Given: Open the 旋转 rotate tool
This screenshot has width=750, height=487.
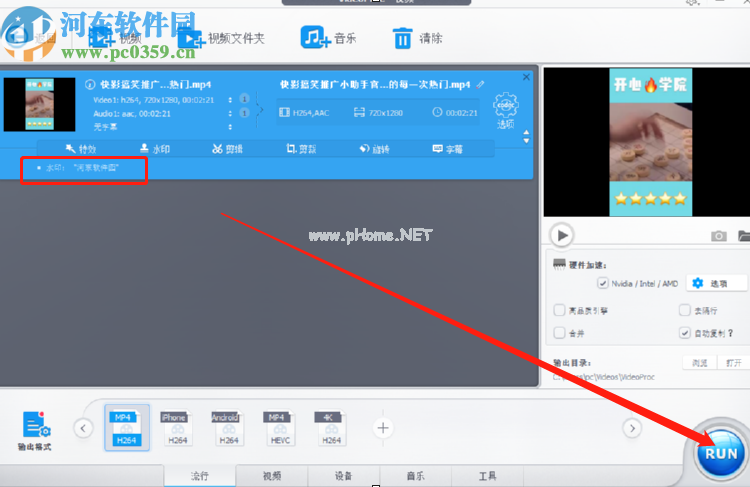Looking at the screenshot, I should [375, 149].
